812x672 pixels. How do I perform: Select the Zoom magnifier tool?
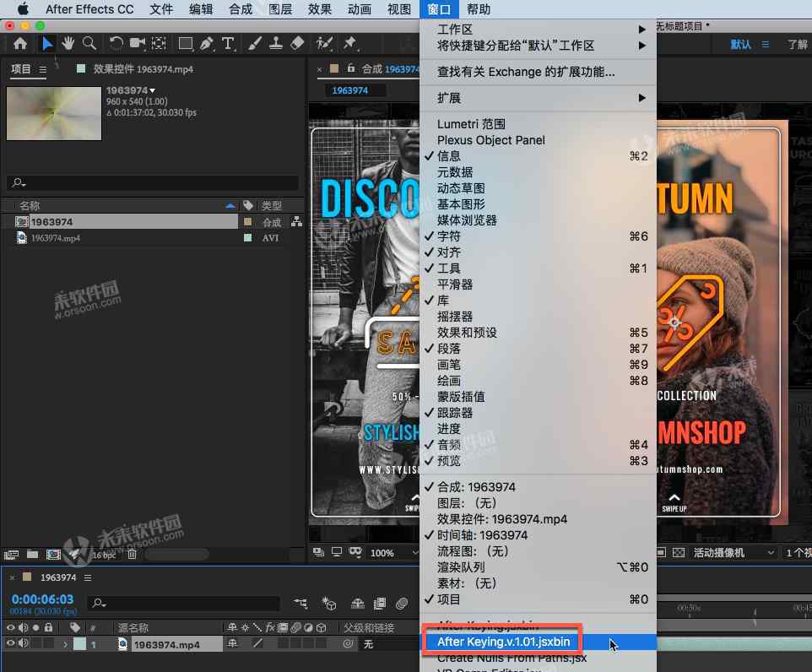pos(89,44)
